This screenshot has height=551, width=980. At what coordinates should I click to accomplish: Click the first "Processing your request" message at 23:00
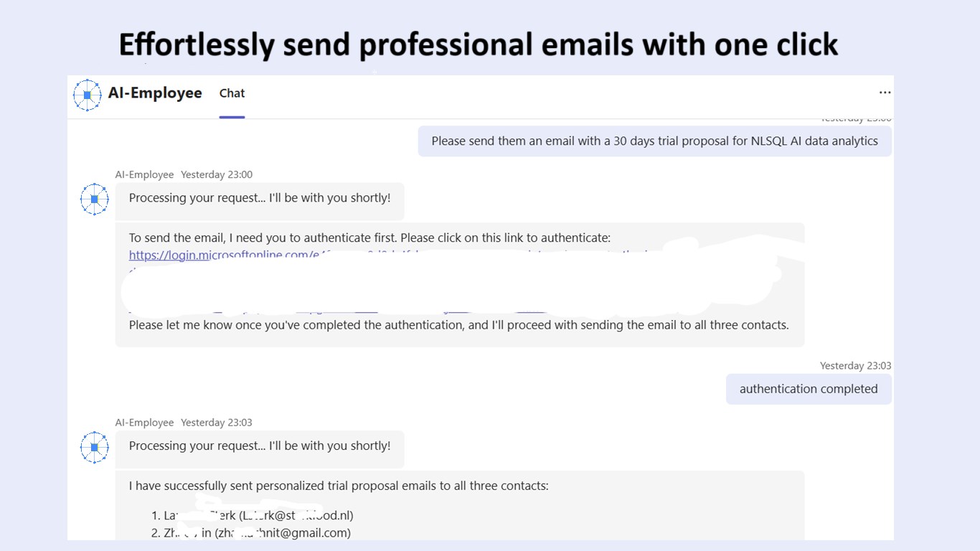click(x=260, y=198)
